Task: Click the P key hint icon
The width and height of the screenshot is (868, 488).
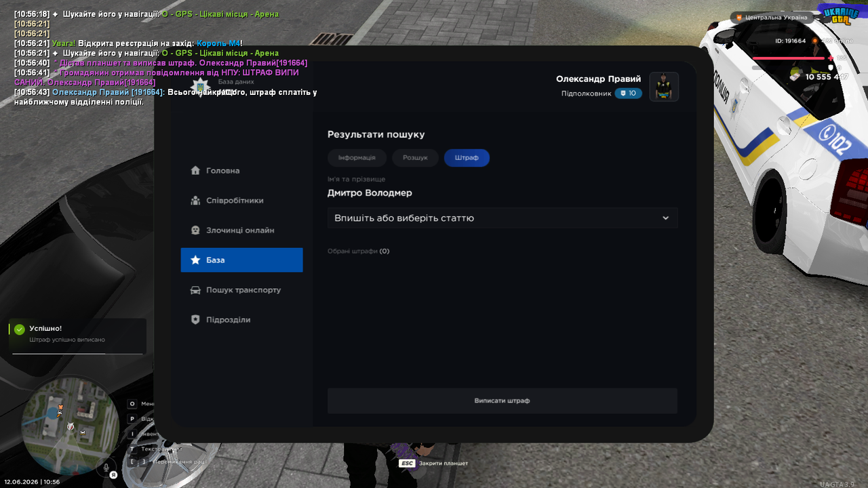Action: point(132,419)
